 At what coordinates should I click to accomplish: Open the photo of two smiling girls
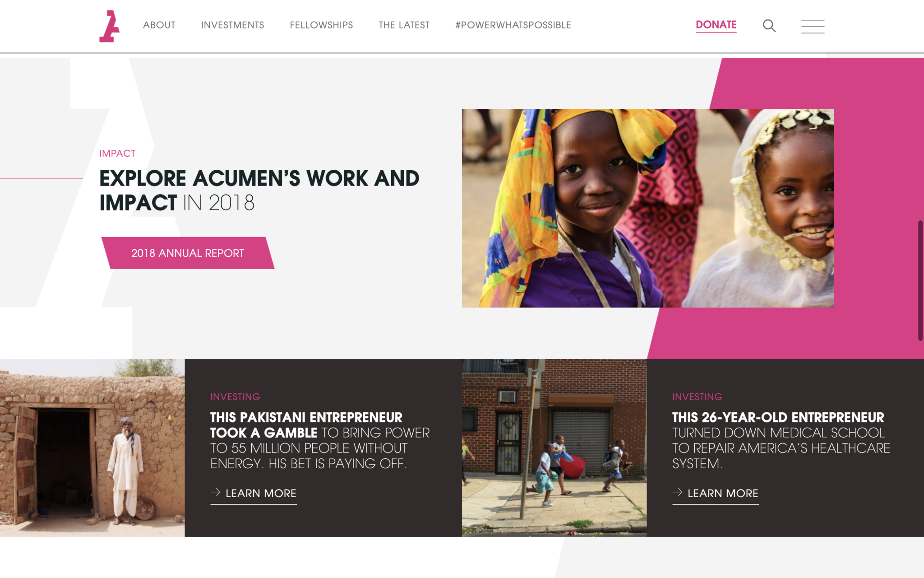(648, 208)
